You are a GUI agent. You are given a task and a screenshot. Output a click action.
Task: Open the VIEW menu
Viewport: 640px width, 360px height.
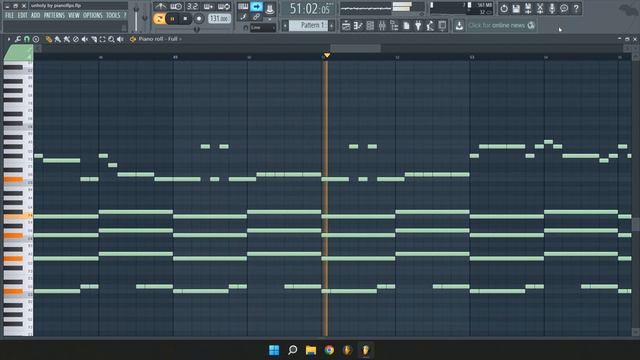(74, 16)
